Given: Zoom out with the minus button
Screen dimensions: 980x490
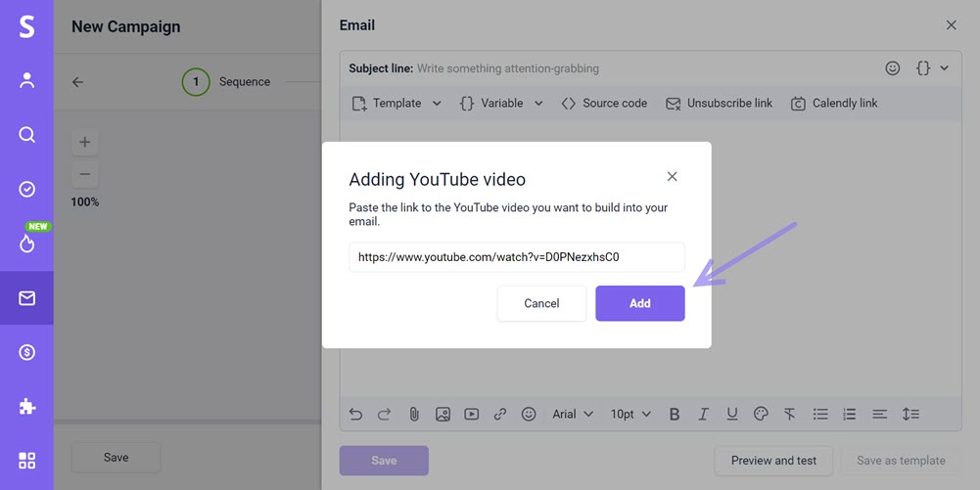Looking at the screenshot, I should (85, 174).
